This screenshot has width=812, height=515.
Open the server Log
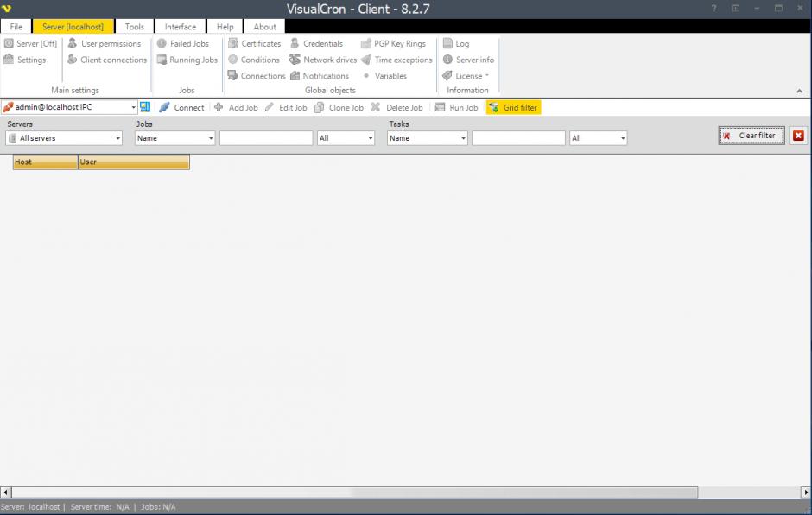click(456, 43)
